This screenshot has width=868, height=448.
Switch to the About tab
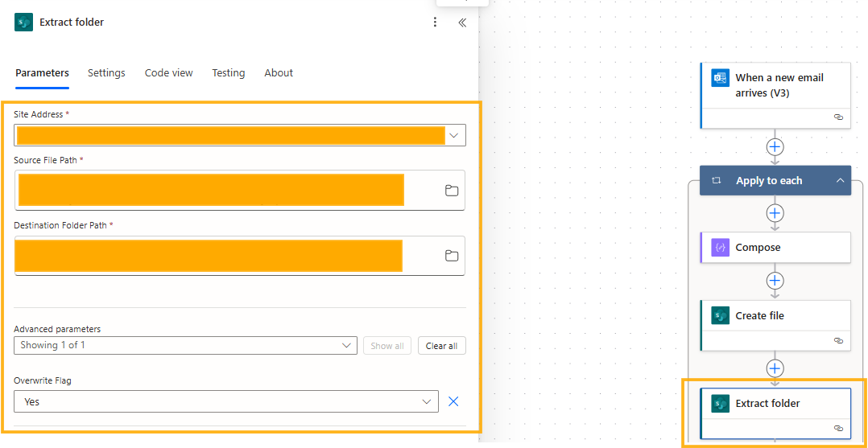coord(279,73)
